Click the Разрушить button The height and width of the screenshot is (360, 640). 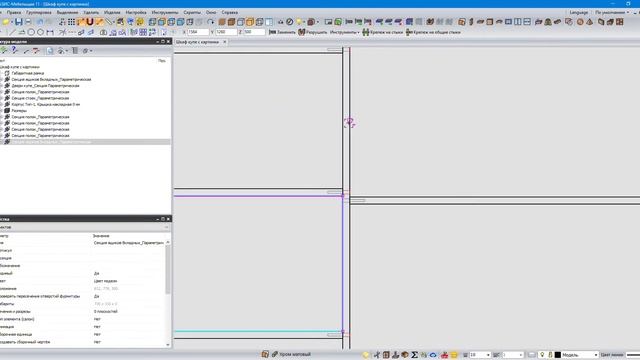pyautogui.click(x=313, y=32)
